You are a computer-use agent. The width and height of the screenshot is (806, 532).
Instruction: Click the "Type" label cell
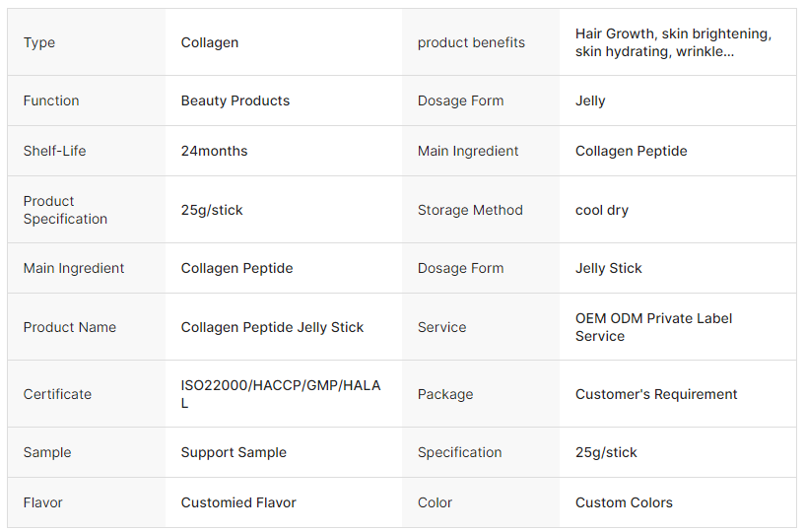(39, 42)
